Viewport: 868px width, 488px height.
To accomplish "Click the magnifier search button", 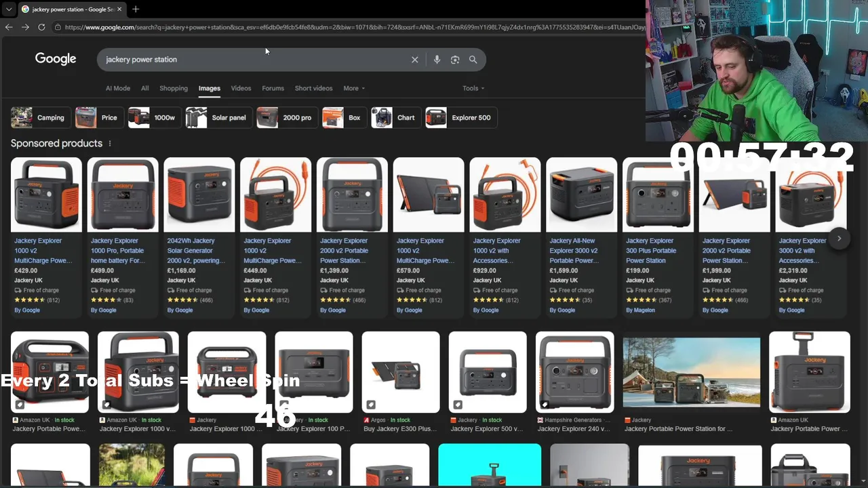I will tap(473, 60).
